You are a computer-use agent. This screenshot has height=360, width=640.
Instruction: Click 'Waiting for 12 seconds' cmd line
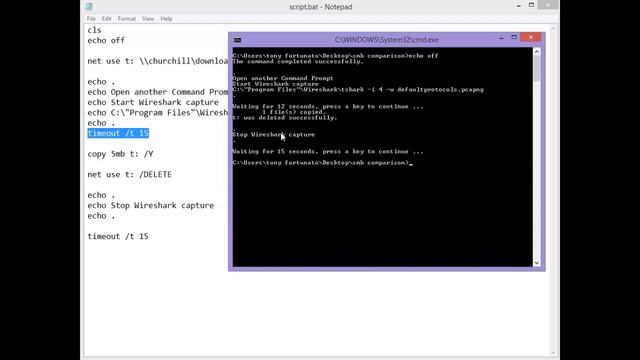pos(328,107)
